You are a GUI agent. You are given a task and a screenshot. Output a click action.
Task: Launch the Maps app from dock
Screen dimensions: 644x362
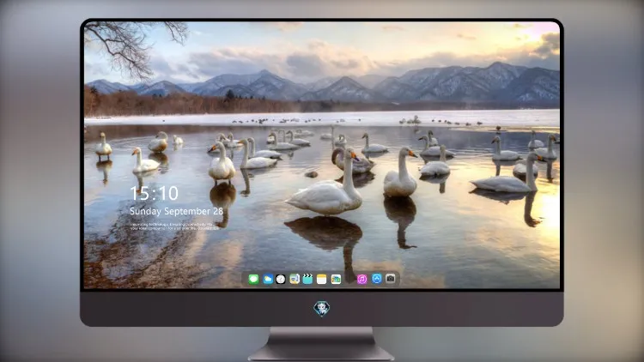tap(295, 280)
